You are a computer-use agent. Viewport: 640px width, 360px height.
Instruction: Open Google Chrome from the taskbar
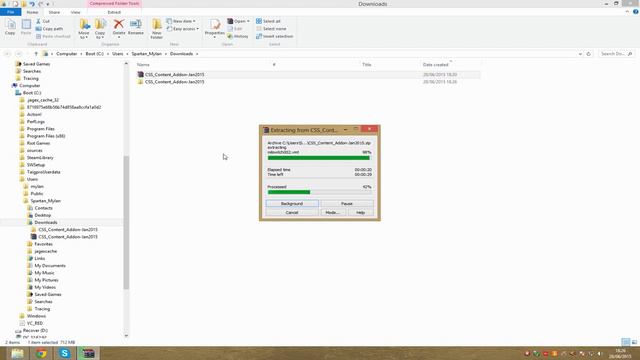coord(41,353)
